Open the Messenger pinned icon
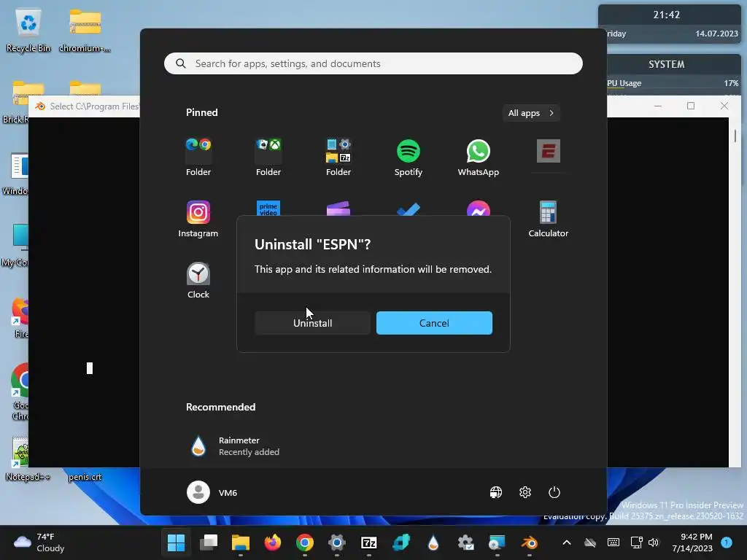747x560 pixels. (x=479, y=209)
